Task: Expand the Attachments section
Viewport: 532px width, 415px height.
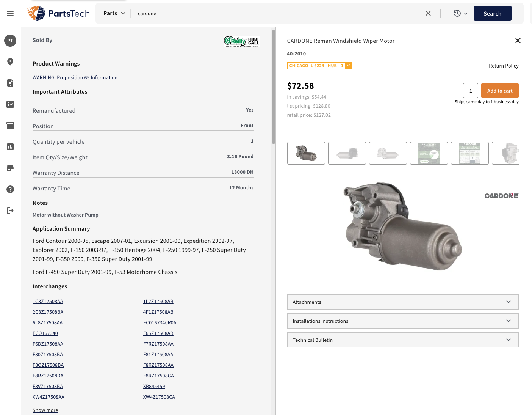Action: pyautogui.click(x=403, y=302)
